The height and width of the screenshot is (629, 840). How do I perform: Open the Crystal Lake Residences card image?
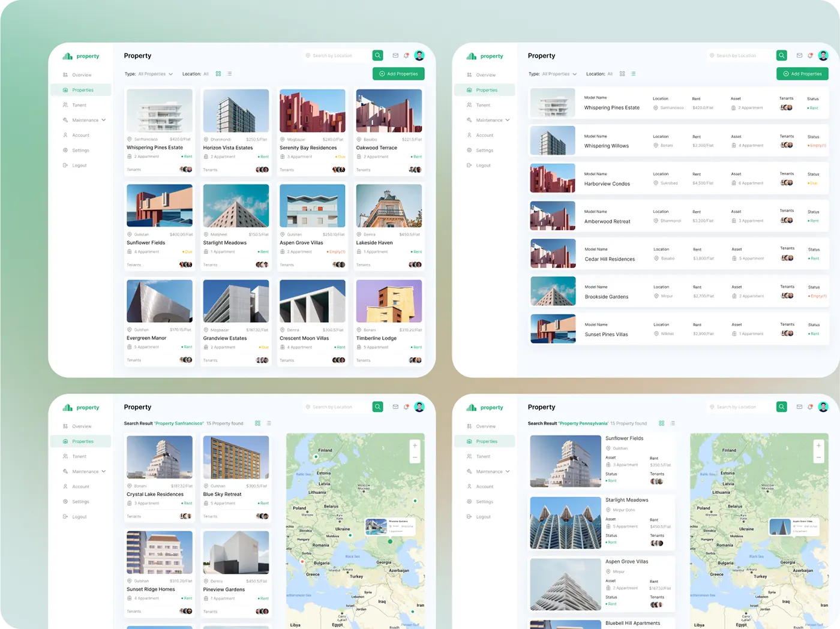tap(160, 458)
